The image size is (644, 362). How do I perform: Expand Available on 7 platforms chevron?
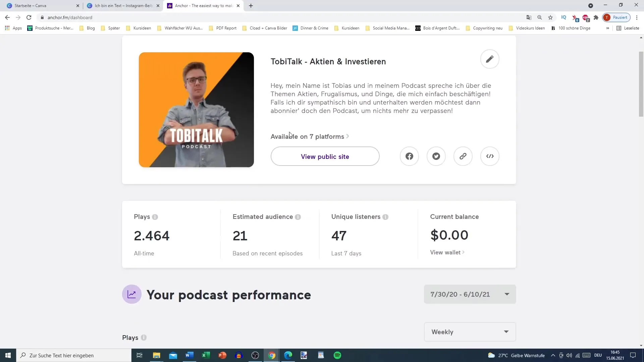pos(349,136)
